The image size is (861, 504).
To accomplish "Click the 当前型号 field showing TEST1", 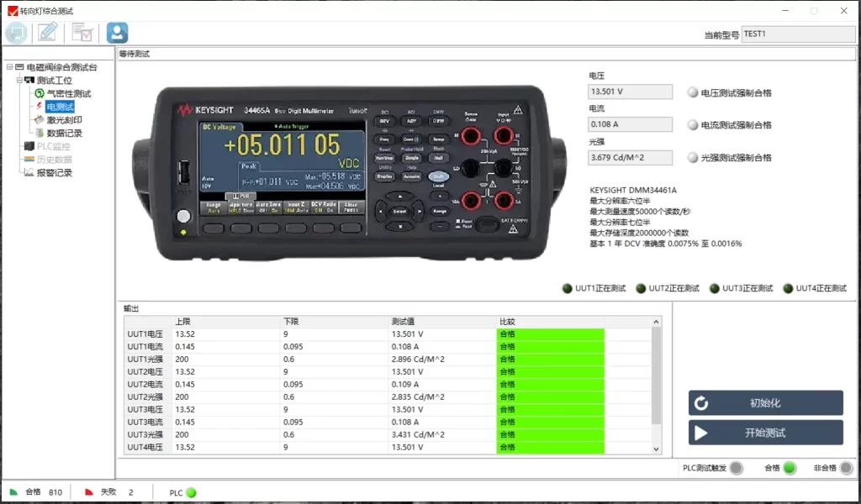I will tap(799, 34).
